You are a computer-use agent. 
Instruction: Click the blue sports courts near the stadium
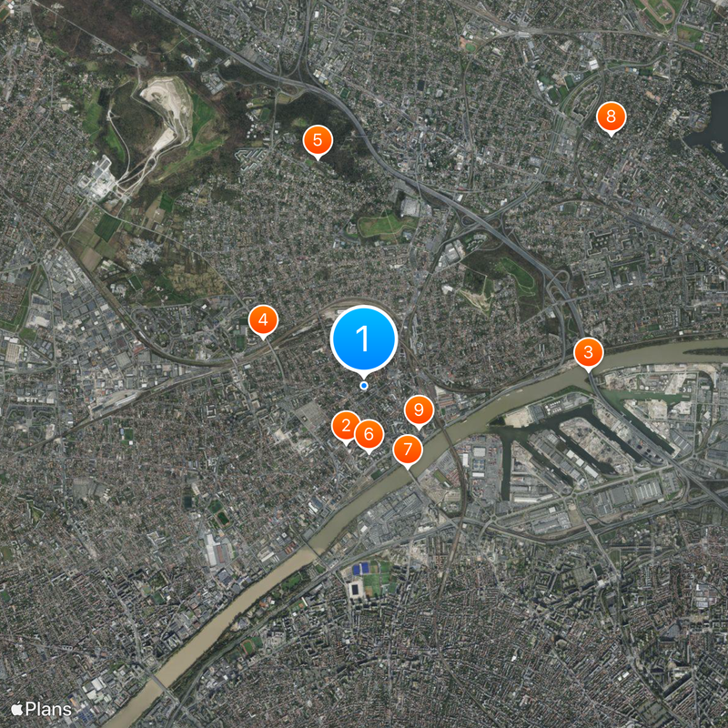[363, 568]
